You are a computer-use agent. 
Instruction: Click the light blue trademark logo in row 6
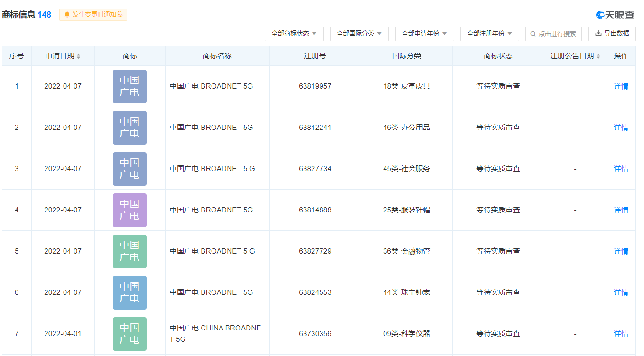129,292
